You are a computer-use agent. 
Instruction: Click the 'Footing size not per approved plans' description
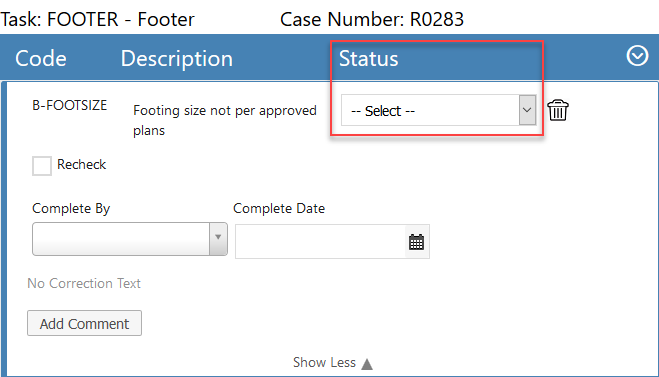pyautogui.click(x=225, y=120)
